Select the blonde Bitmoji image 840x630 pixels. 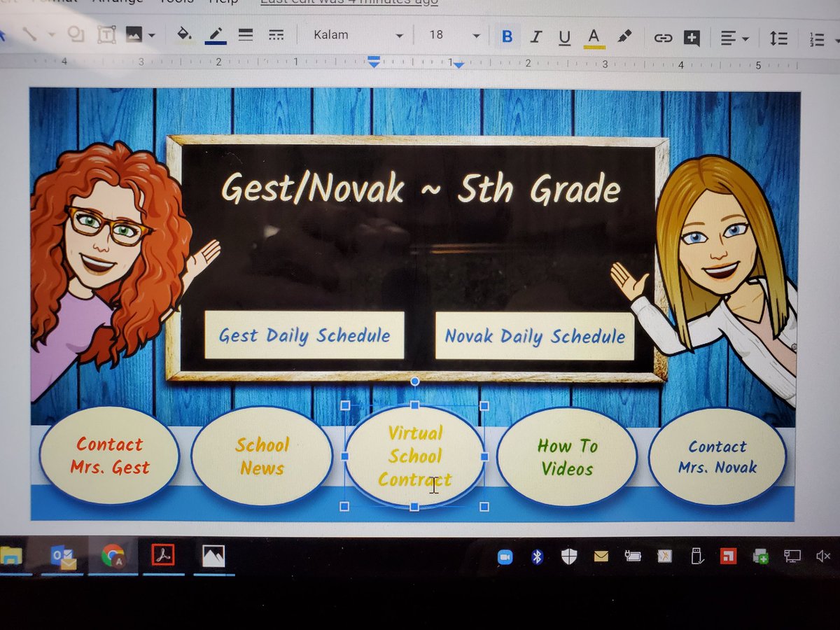coord(706,280)
